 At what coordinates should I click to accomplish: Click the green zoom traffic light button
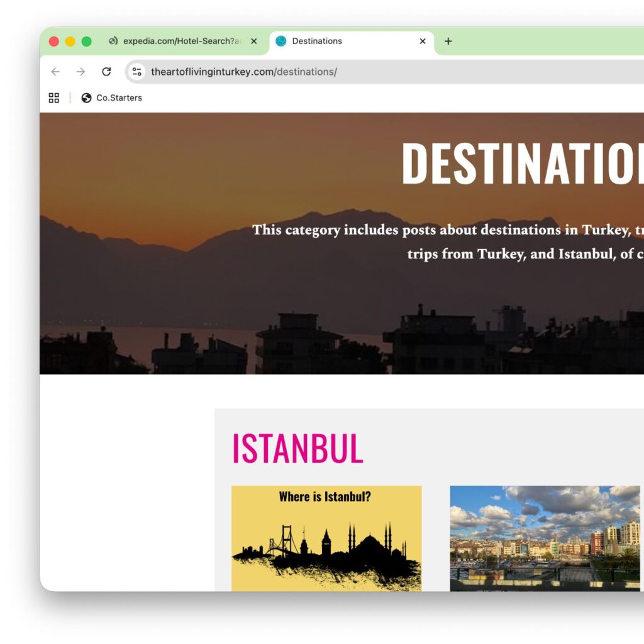coord(85,41)
